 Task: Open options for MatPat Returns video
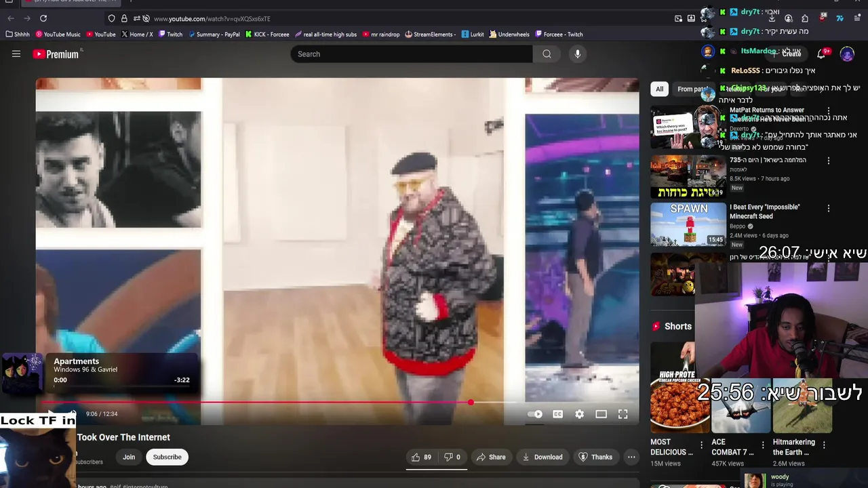(x=828, y=110)
